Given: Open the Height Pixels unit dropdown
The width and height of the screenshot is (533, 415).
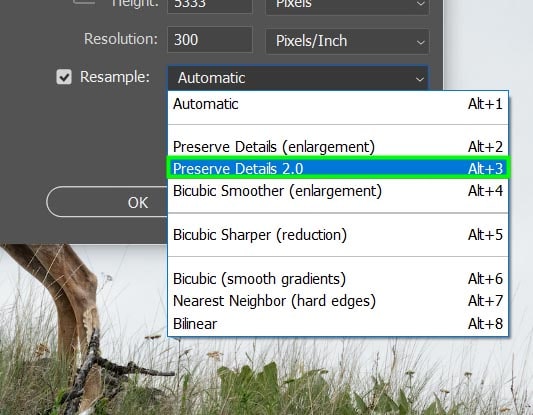Looking at the screenshot, I should (347, 5).
